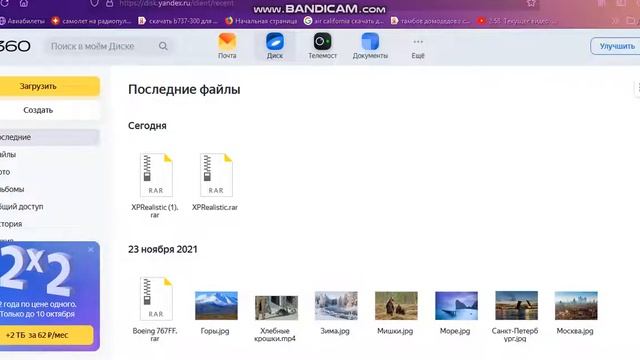Viewport: 640px width, 360px height.
Task: Open Мишки.jpg thumbnail
Action: point(396,305)
